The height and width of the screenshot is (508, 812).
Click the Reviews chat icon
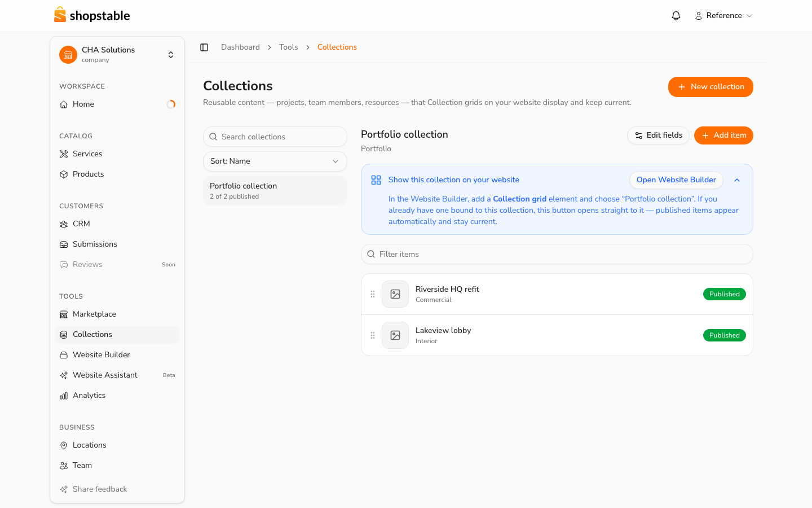point(64,265)
